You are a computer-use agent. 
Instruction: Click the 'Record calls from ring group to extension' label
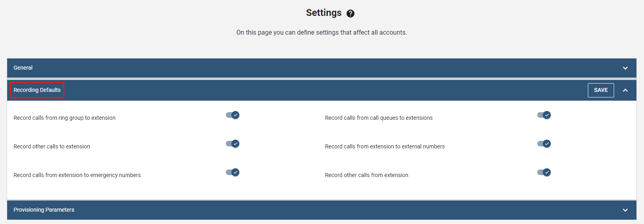[65, 118]
